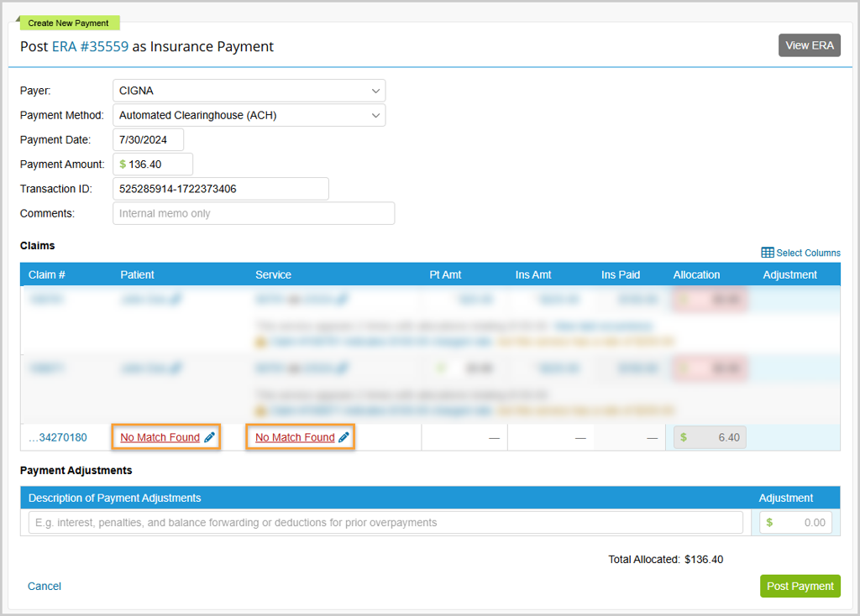Image resolution: width=860 pixels, height=616 pixels.
Task: Click the payment adjustments description field
Action: [x=385, y=522]
